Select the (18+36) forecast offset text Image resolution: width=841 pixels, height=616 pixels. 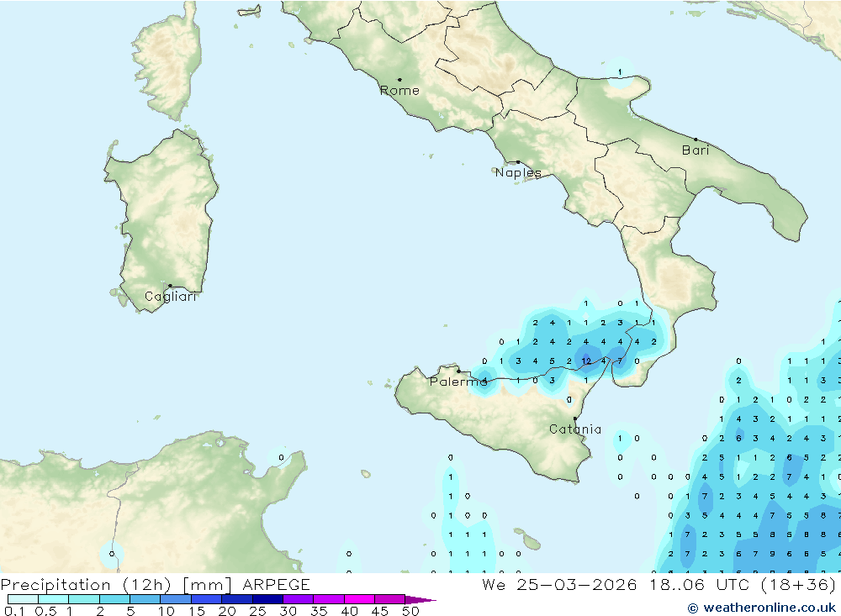[x=799, y=584]
